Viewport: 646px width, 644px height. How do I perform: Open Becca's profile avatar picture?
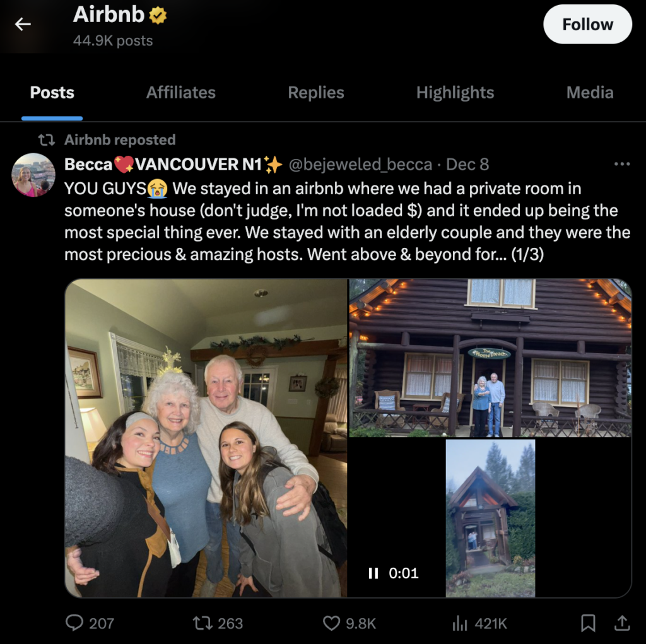[x=33, y=175]
